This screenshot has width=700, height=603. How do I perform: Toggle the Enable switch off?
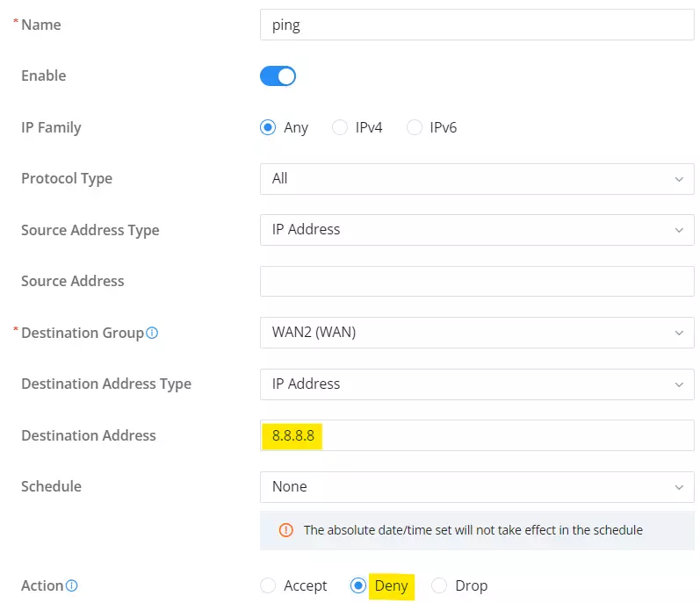click(278, 75)
